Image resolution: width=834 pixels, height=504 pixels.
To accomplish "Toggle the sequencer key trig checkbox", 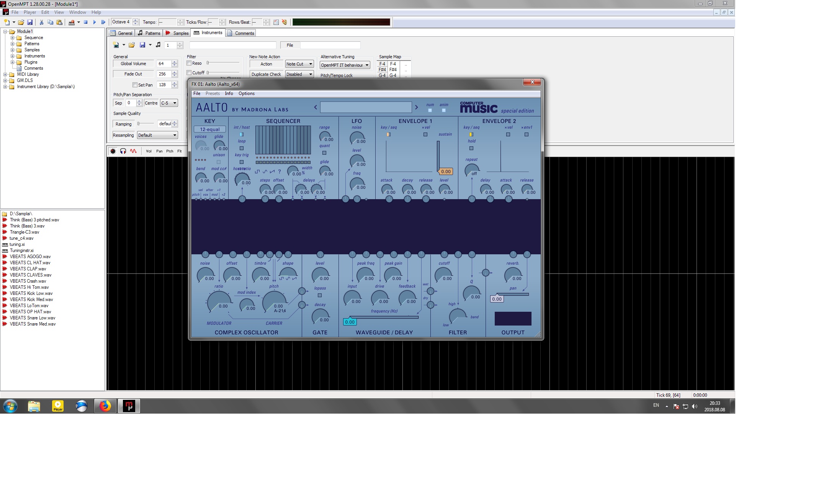I will coord(242,162).
